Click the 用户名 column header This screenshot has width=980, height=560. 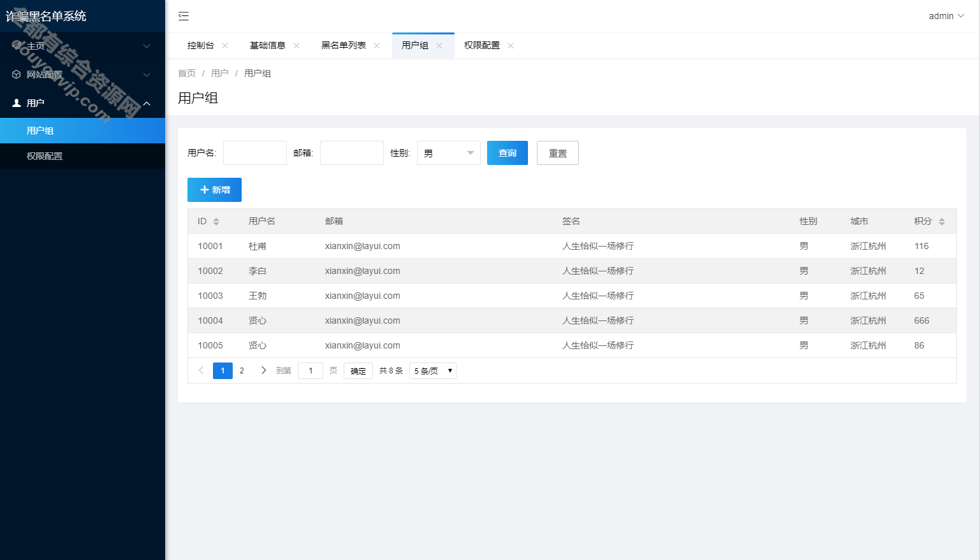pyautogui.click(x=262, y=221)
